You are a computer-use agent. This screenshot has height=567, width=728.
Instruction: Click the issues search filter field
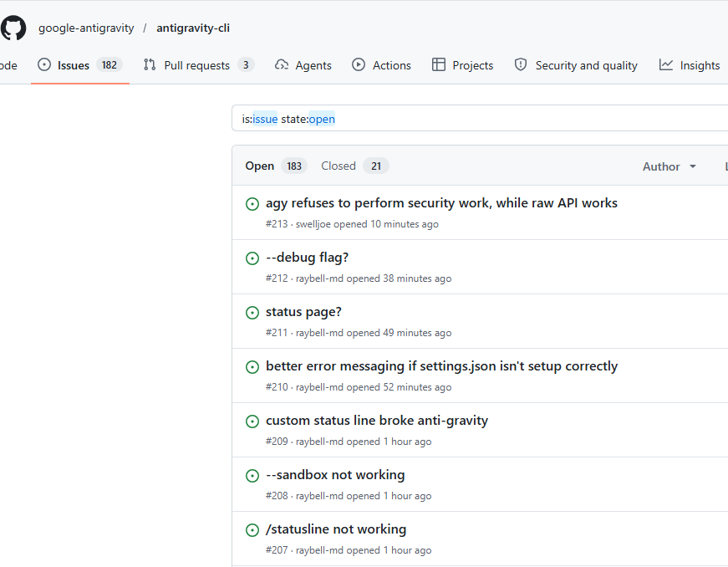tap(480, 119)
